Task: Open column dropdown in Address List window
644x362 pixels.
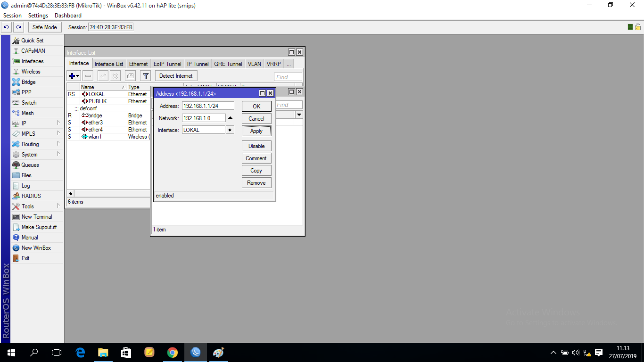Action: coord(299,115)
